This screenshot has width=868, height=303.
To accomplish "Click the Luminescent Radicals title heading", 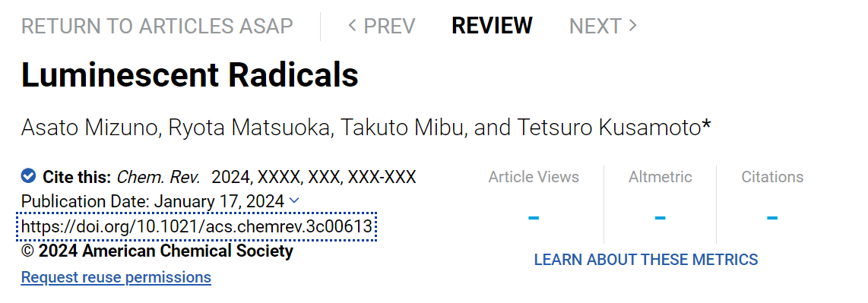I will (x=190, y=75).
